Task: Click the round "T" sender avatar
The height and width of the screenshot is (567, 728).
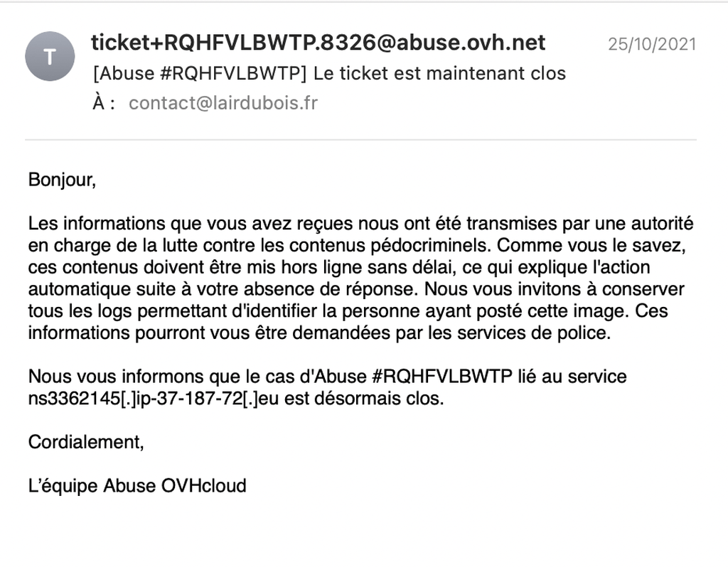Action: pos(50,57)
